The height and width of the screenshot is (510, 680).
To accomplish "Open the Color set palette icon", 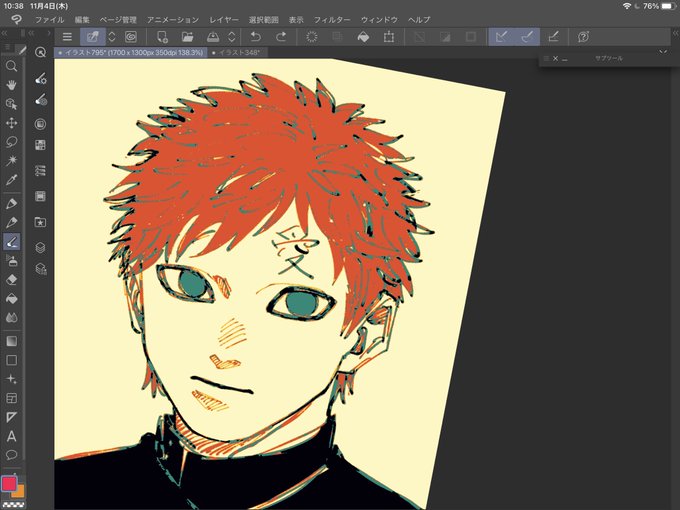I will (40, 145).
